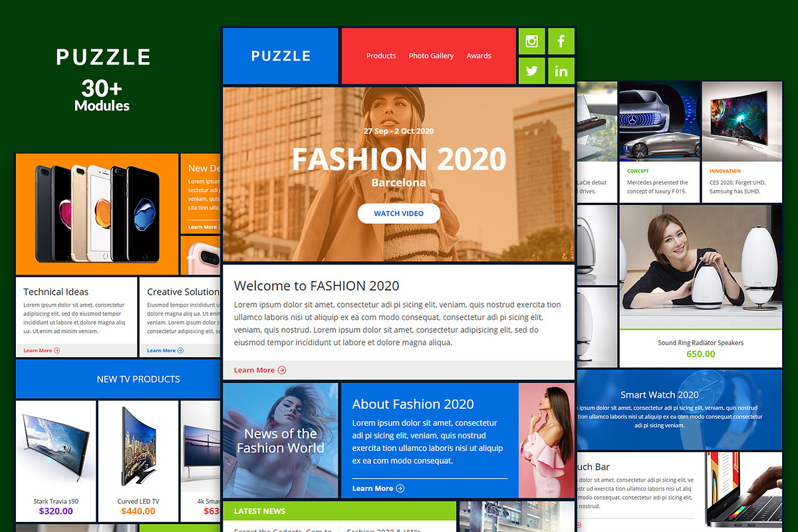This screenshot has width=798, height=532.
Task: Click the Creative Solution heading
Action: tap(184, 292)
